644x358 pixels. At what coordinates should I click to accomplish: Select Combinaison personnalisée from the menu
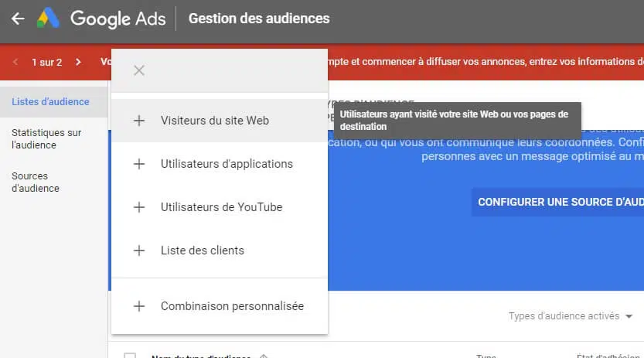click(x=232, y=306)
